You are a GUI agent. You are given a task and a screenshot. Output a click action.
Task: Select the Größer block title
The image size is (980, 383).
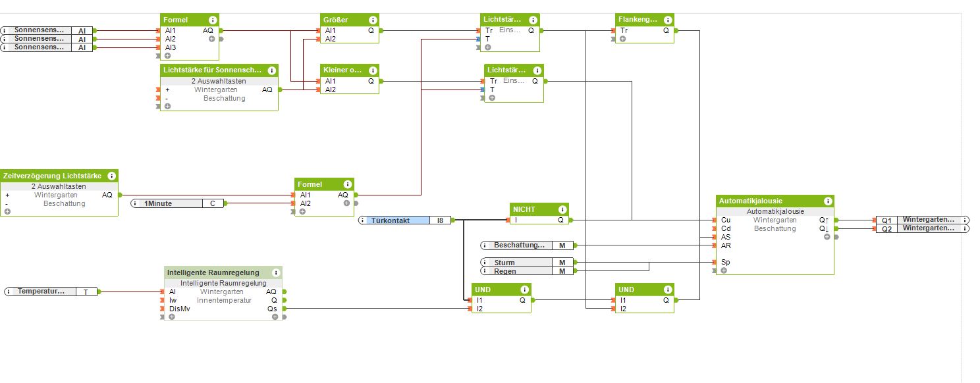336,20
